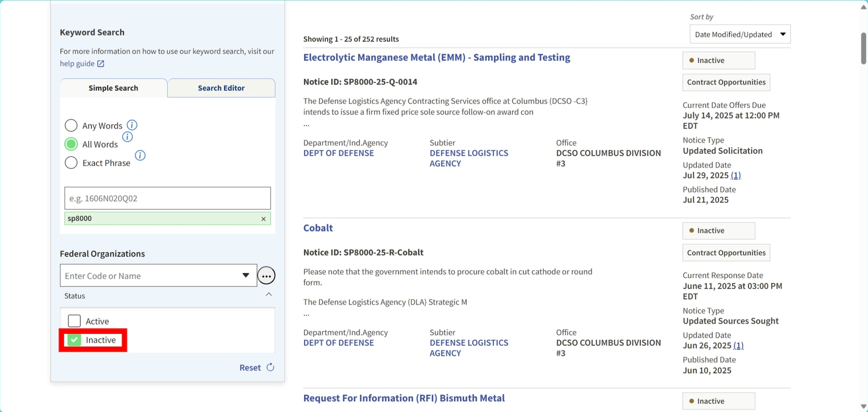The width and height of the screenshot is (868, 412).
Task: Collapse the Status filter section
Action: coord(269,294)
